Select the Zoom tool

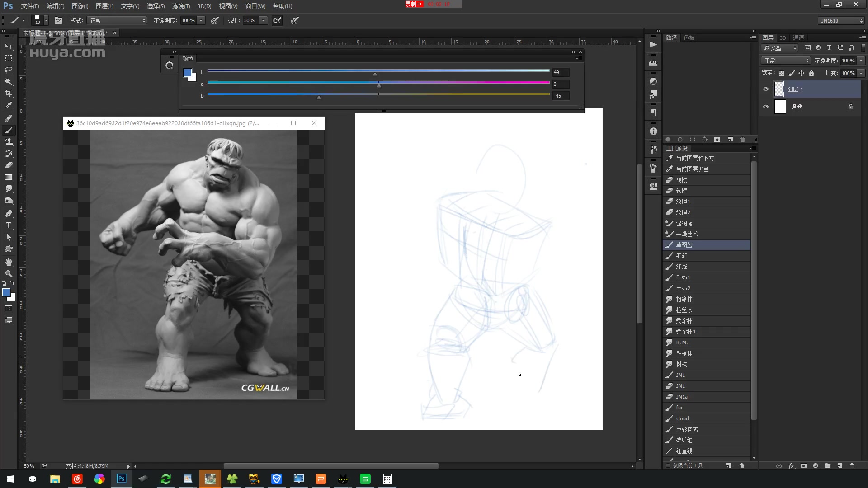[9, 274]
